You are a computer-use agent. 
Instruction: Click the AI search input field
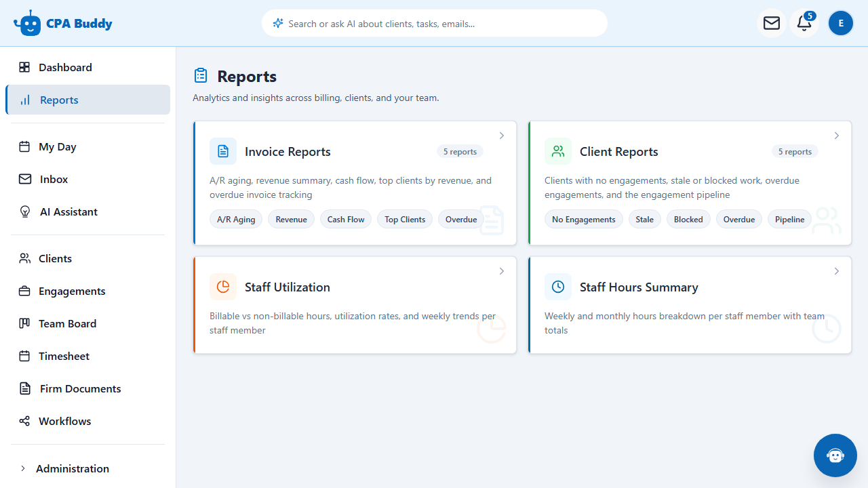pos(435,23)
